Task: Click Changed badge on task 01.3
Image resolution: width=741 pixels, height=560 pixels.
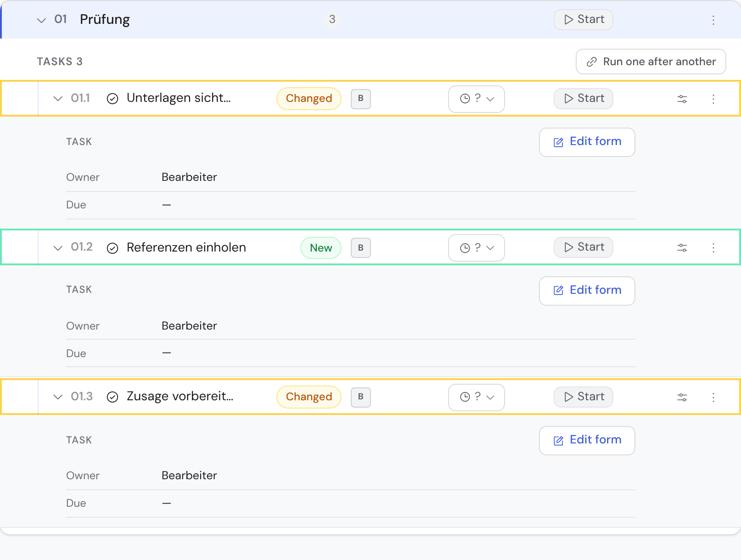Action: click(309, 397)
